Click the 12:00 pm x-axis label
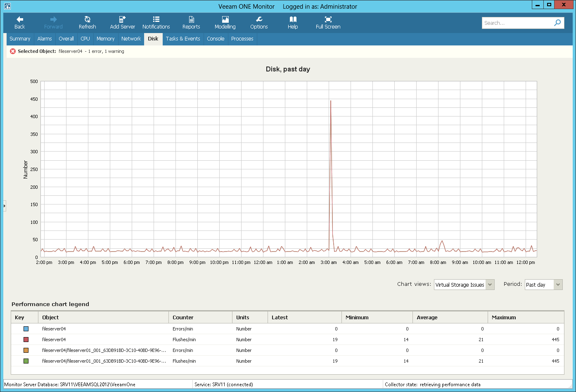 pyautogui.click(x=526, y=262)
